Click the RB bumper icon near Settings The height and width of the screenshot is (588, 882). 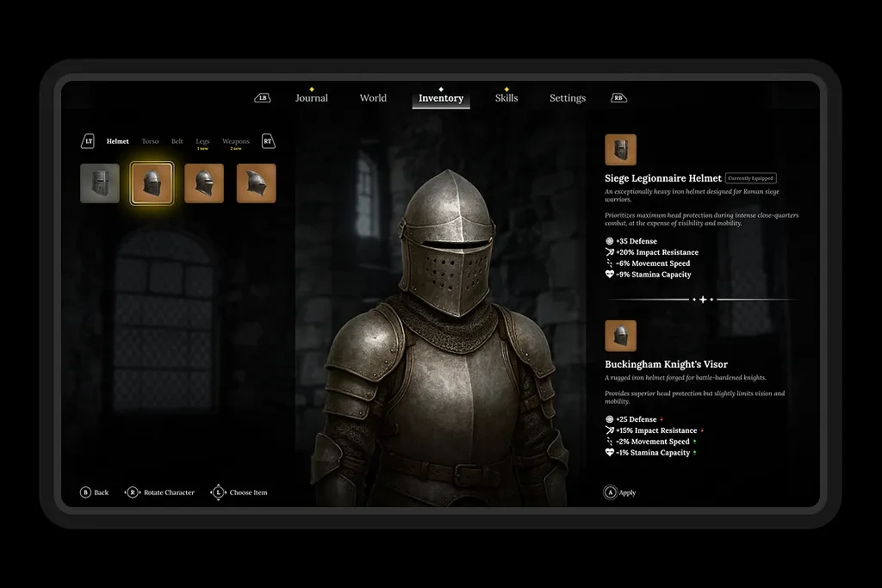pos(619,97)
